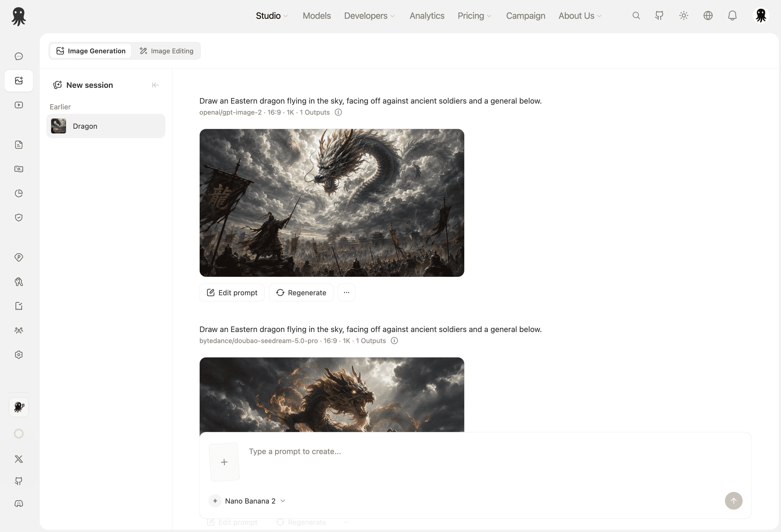Open the settings gear in left sidebar
Image resolution: width=781 pixels, height=532 pixels.
point(19,355)
